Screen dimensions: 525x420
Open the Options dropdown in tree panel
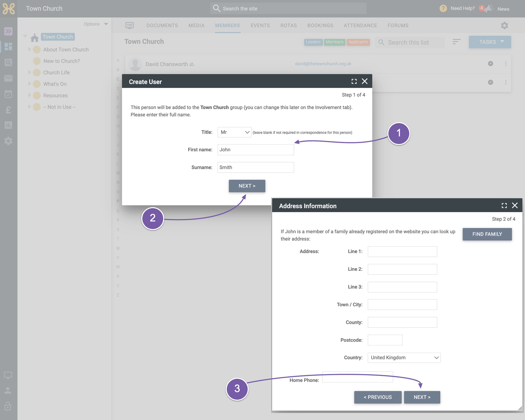(96, 24)
